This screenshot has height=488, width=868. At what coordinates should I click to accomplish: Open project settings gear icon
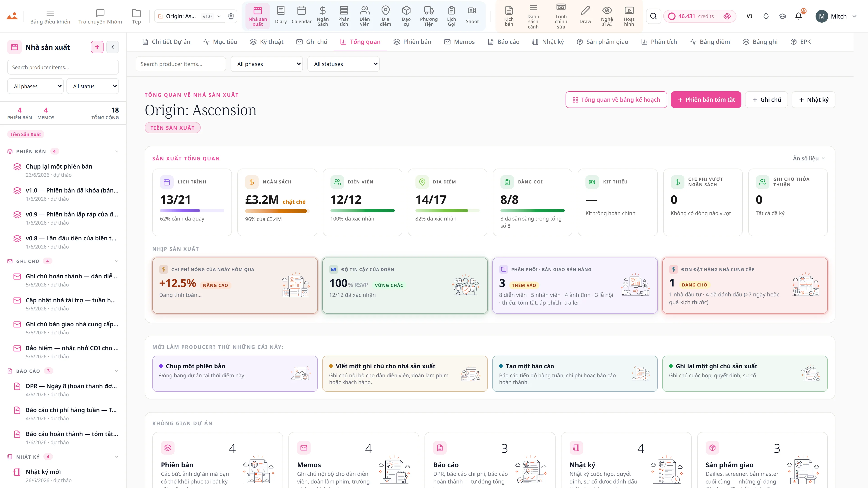tap(231, 16)
